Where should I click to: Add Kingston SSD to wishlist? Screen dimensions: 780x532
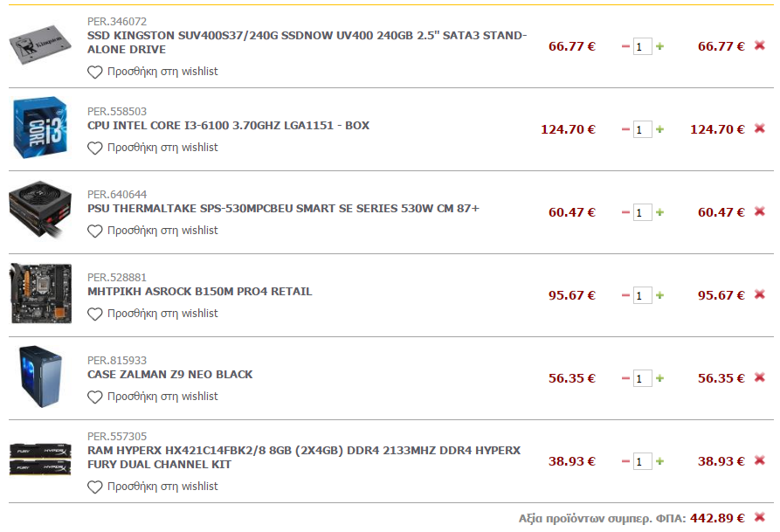coord(153,72)
